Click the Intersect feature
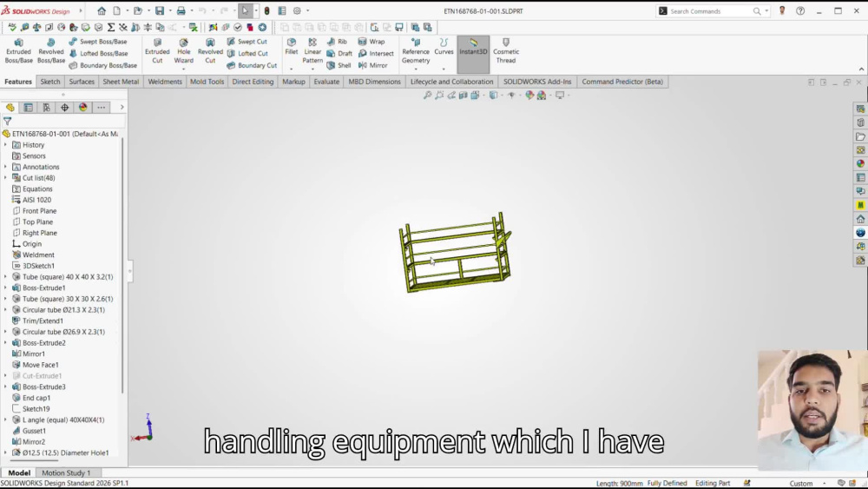Viewport: 868px width, 489px height. (x=376, y=53)
